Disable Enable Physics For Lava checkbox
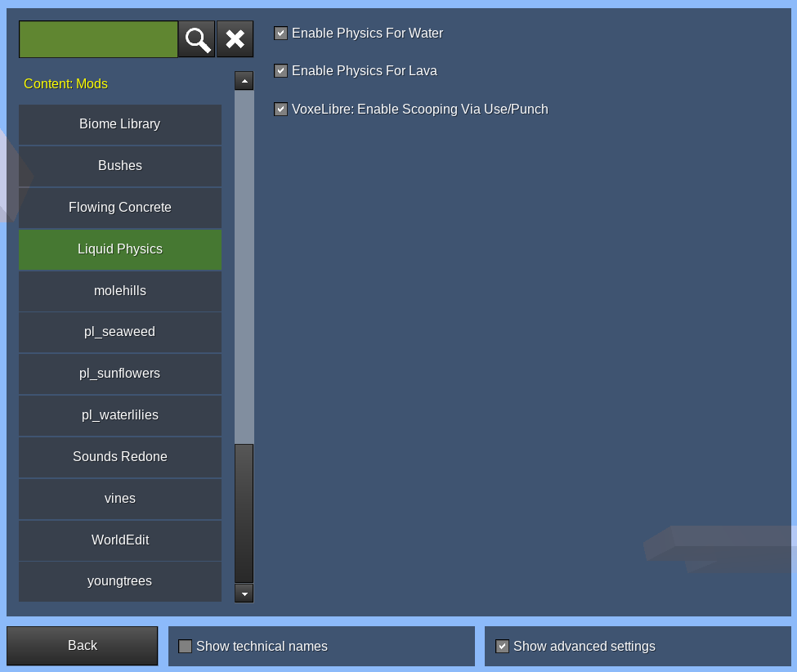This screenshot has width=797, height=672. [280, 71]
